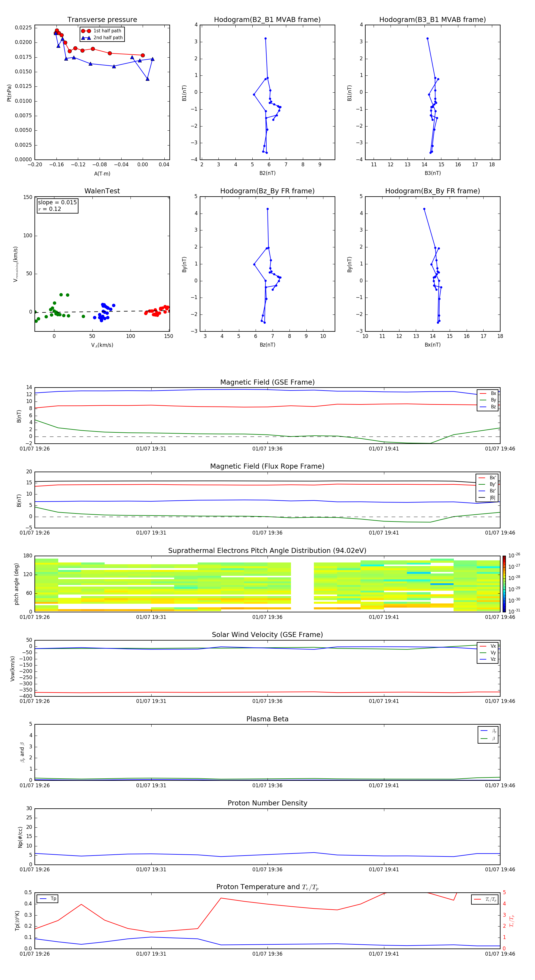Image resolution: width=535 pixels, height=980 pixels.
Task: Select the Bz legend entry in the GSE field panel
Action: (x=488, y=407)
